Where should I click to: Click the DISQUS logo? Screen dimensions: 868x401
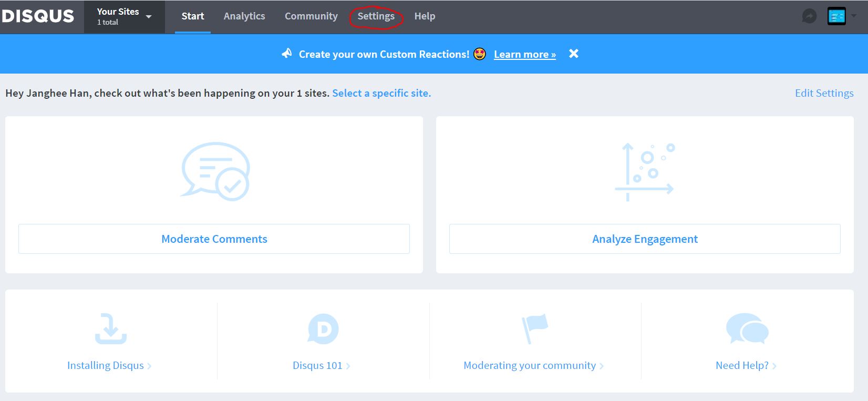(38, 16)
